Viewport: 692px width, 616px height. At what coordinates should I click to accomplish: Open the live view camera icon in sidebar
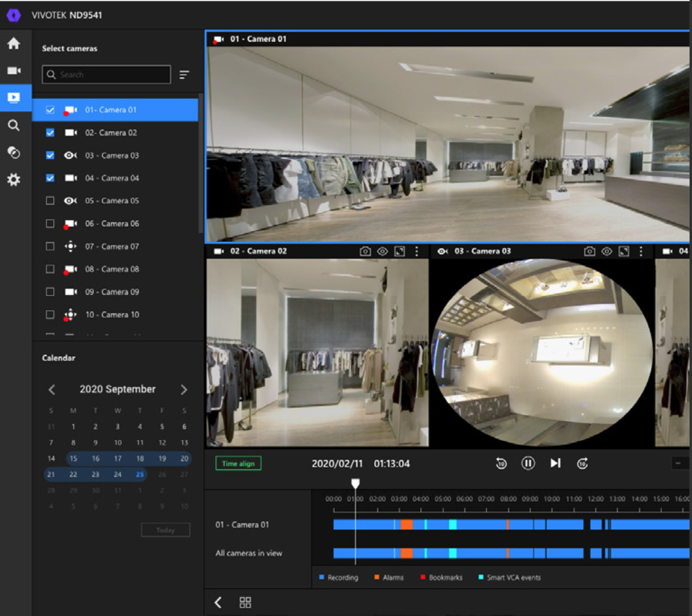point(13,71)
